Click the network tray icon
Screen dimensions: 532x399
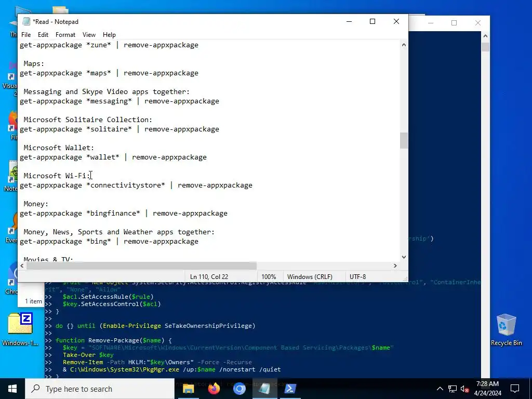(453, 389)
